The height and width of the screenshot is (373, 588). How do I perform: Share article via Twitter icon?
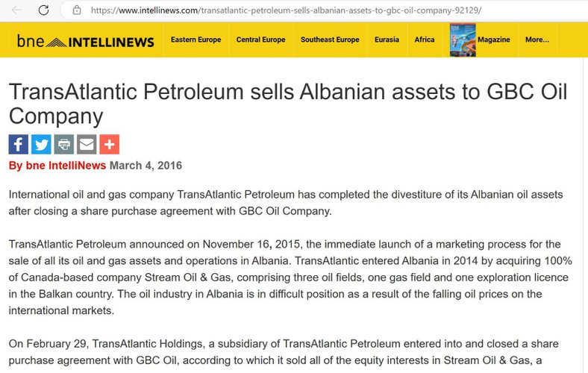click(41, 144)
